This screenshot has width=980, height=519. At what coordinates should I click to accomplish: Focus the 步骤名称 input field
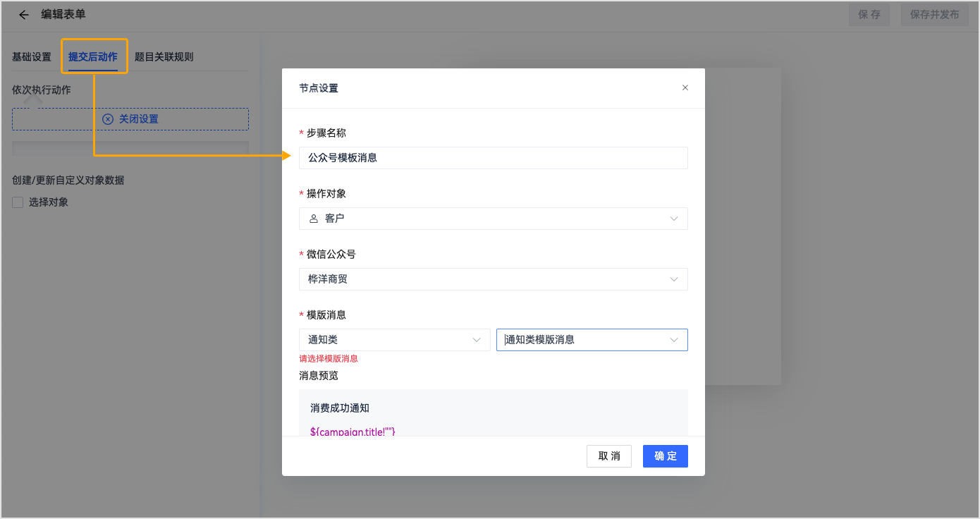click(x=494, y=158)
